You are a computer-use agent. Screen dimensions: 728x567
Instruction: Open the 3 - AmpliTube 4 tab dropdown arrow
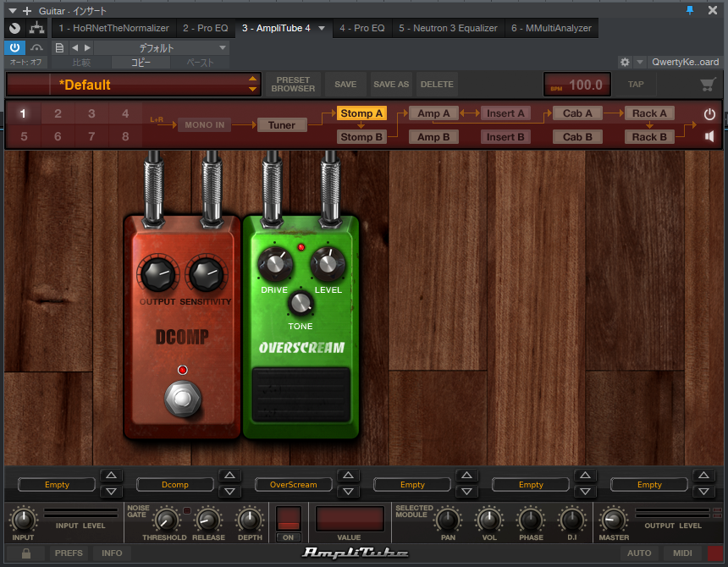point(322,28)
